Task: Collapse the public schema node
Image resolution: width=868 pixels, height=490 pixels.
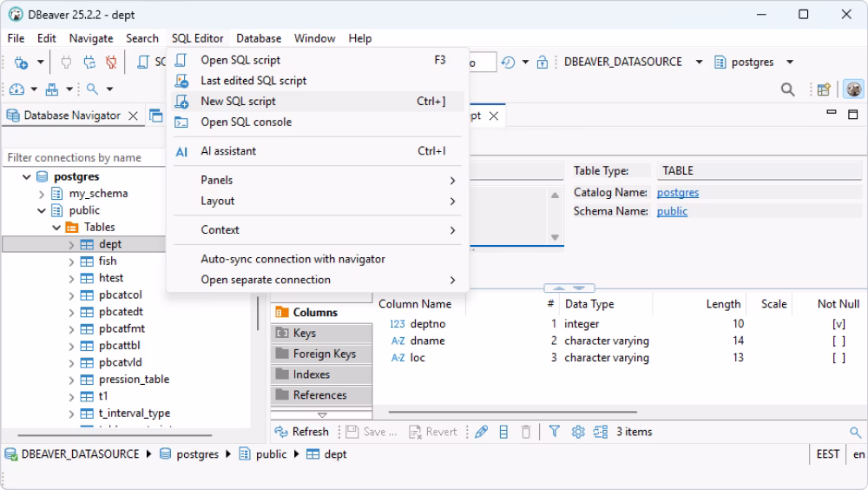Action: pos(42,210)
